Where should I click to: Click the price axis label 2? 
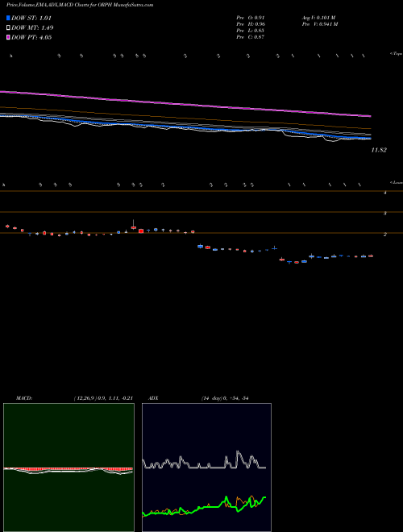pos(385,235)
